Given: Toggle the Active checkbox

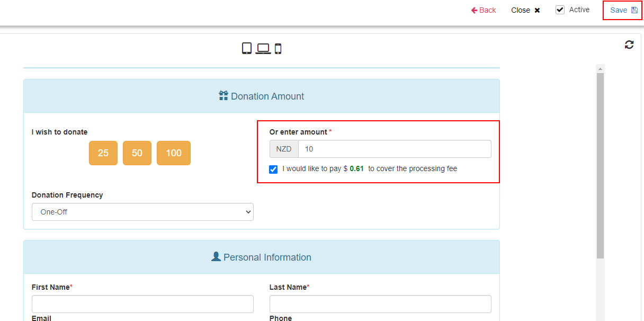Looking at the screenshot, I should pyautogui.click(x=560, y=10).
